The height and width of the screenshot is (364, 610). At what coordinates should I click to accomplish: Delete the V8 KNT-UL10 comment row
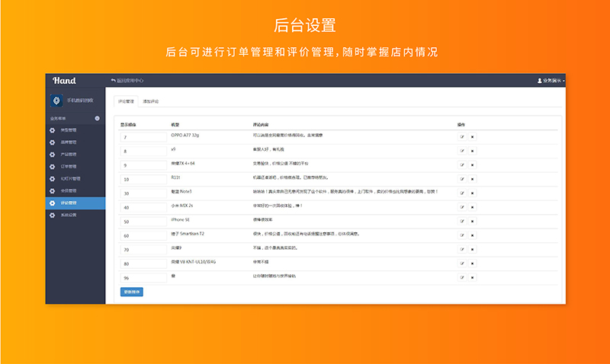click(472, 263)
